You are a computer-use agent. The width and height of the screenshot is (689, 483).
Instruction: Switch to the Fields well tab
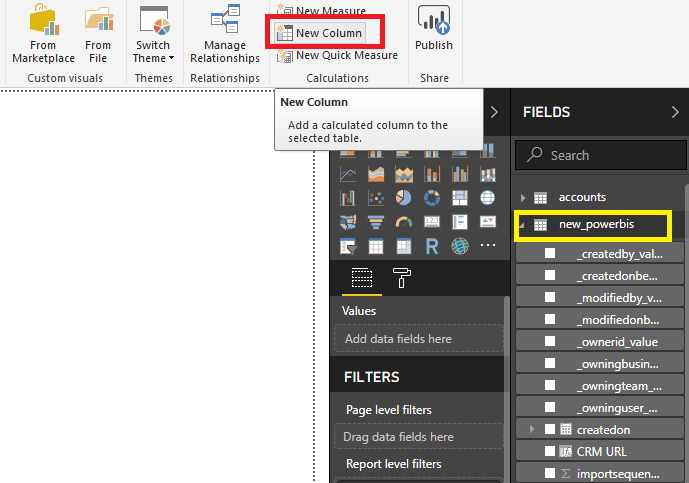[x=362, y=278]
